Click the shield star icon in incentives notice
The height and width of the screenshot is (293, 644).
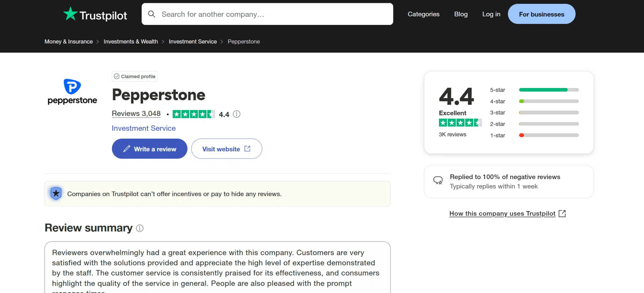pos(56,193)
